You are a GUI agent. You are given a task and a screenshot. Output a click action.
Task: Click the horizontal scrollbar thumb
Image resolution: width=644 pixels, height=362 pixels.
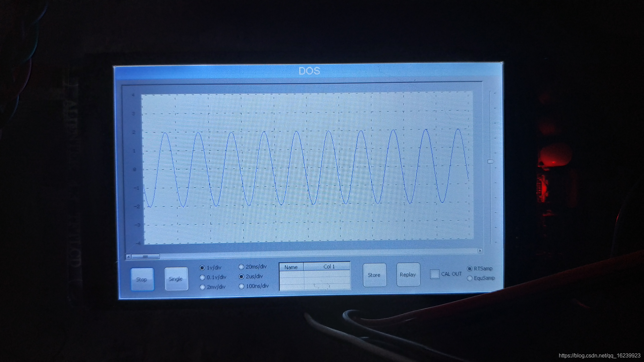(146, 256)
